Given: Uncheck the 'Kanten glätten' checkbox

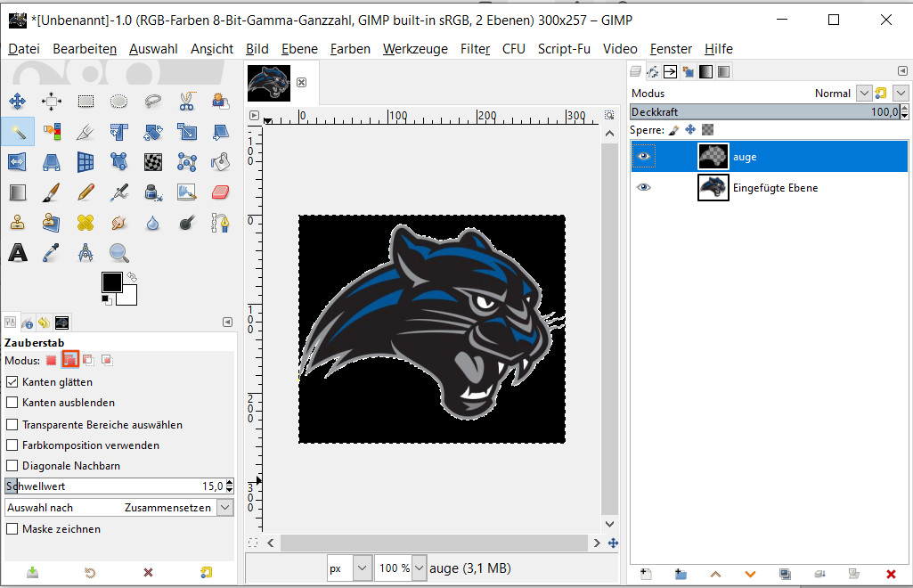Looking at the screenshot, I should pos(12,382).
